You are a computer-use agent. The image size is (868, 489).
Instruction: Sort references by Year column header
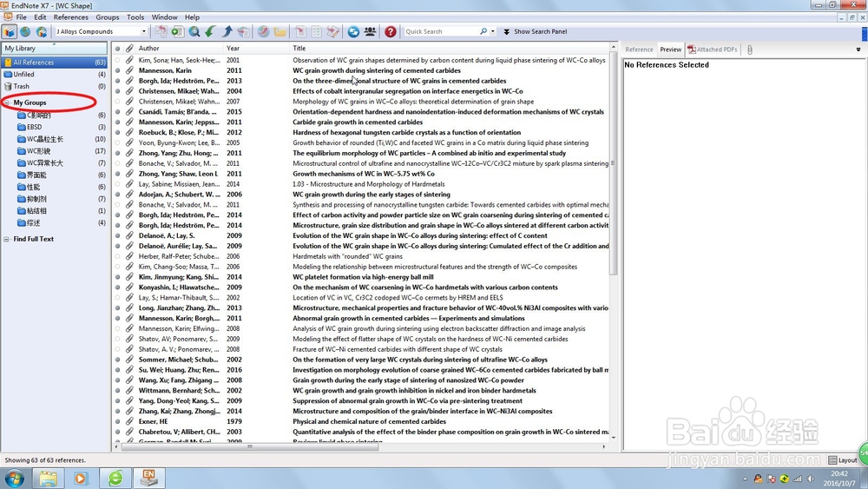tap(256, 48)
